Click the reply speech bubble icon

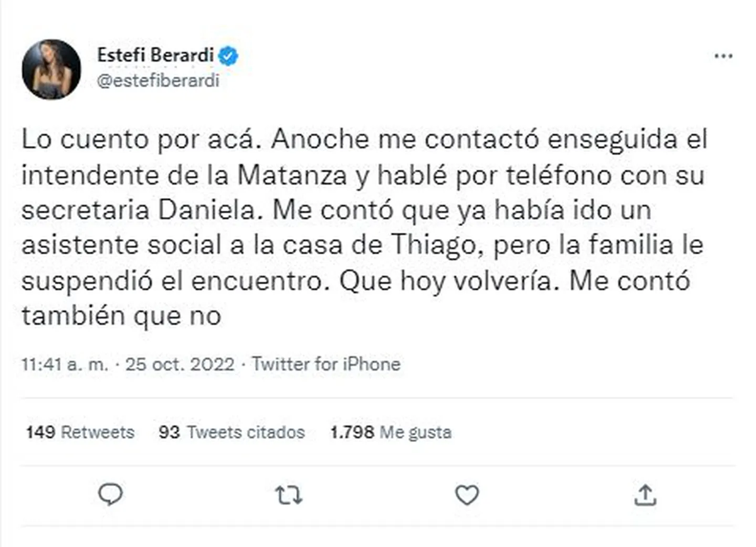point(111,495)
